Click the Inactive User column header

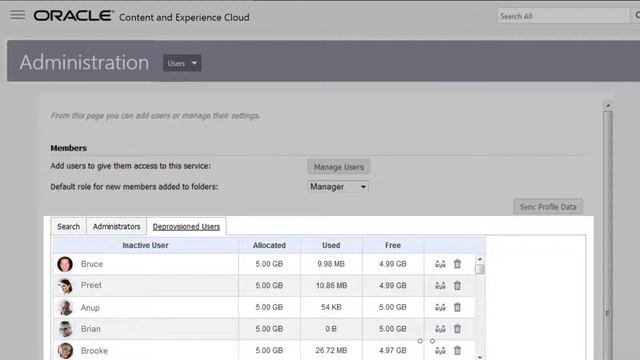coord(145,245)
